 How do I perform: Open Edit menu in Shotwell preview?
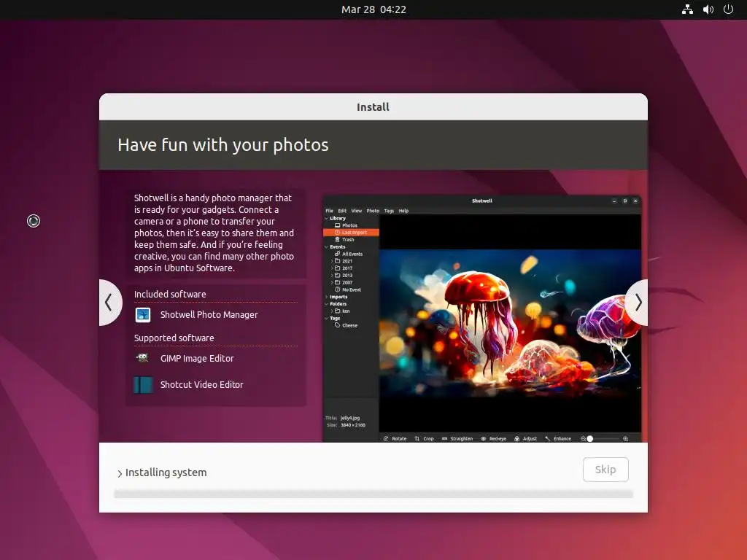point(342,211)
